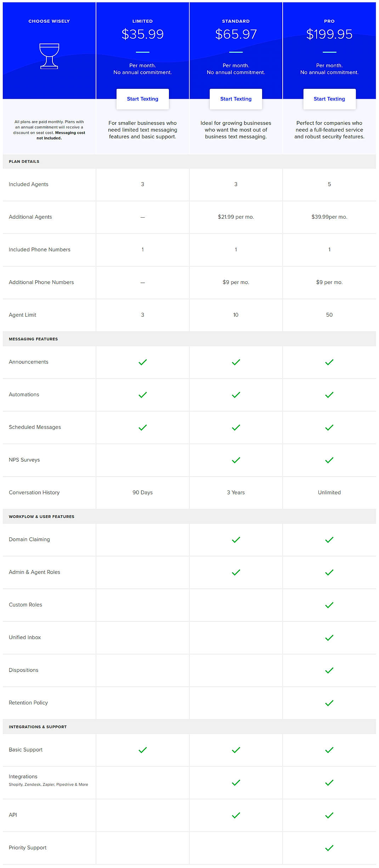Screen dimensions: 379x868
Task: Click the Basic Support checkmark in Limited column
Action: pyautogui.click(x=142, y=749)
